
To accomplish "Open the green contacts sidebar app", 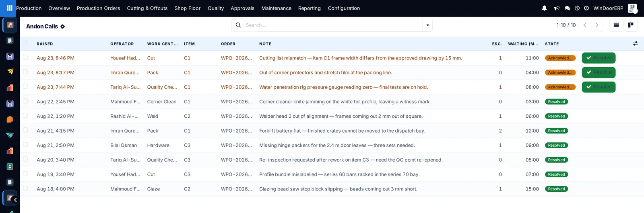I will [x=10, y=166].
